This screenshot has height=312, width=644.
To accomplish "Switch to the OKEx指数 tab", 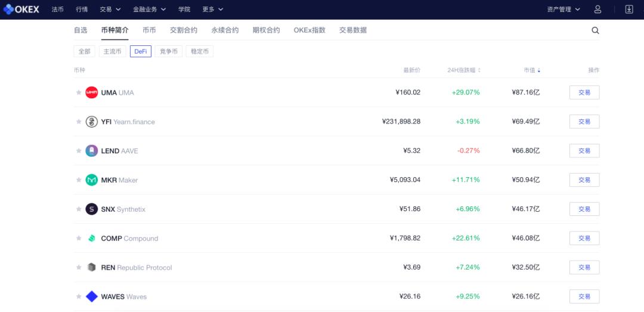I will point(309,30).
